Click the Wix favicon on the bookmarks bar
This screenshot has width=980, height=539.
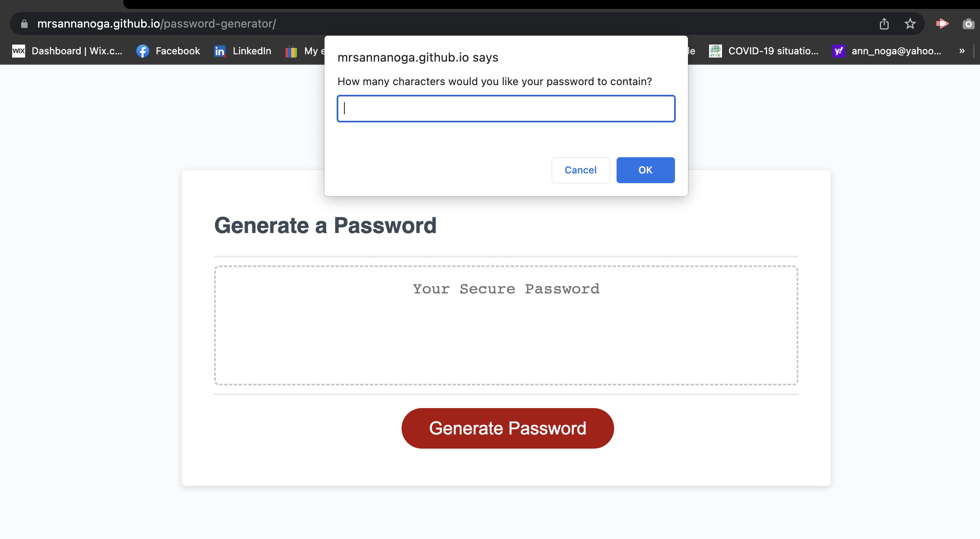[x=19, y=51]
